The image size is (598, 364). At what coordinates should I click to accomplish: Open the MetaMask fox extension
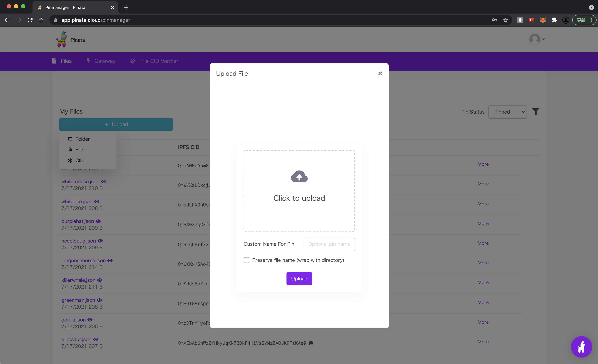click(543, 20)
